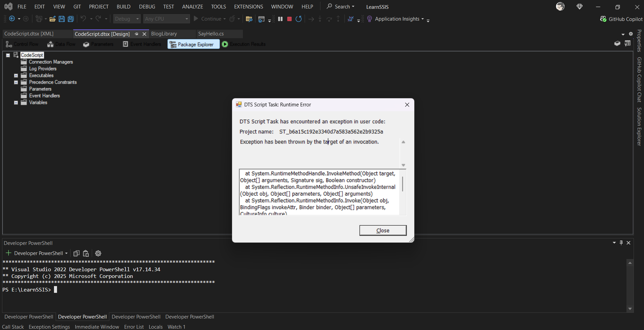Click the Find in Files folder icon
Viewport: 644px width, 330px height.
coord(249,19)
